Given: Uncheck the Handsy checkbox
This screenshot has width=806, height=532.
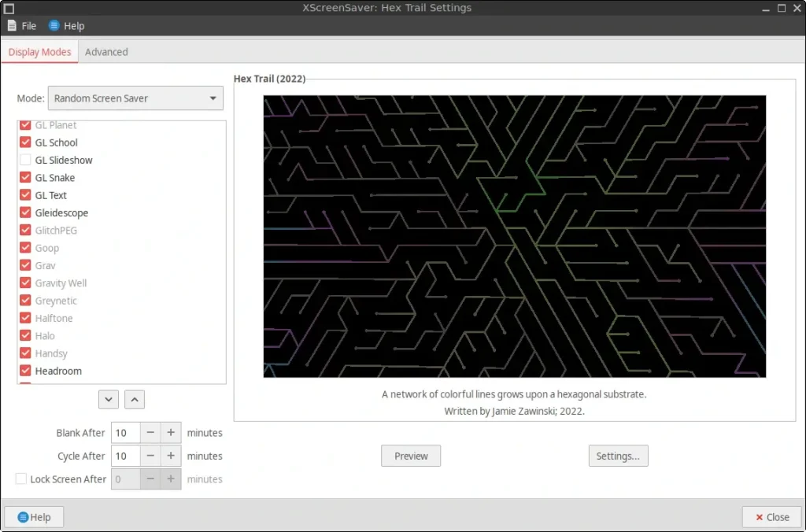Looking at the screenshot, I should [25, 353].
